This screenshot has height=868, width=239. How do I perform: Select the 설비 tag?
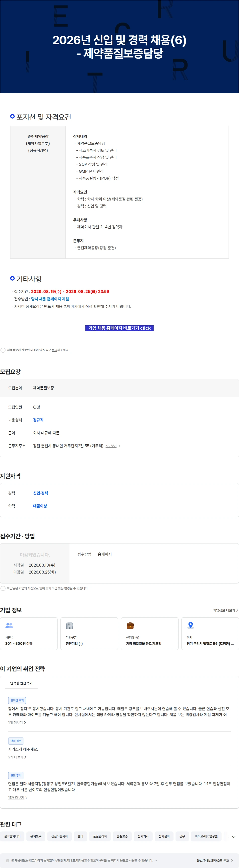tap(80, 836)
